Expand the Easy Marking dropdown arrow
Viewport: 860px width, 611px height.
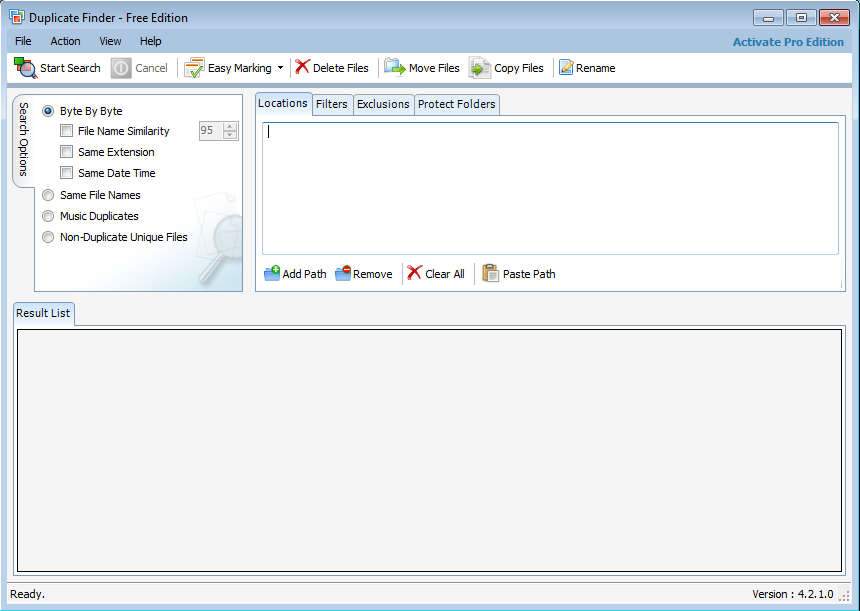[x=280, y=68]
